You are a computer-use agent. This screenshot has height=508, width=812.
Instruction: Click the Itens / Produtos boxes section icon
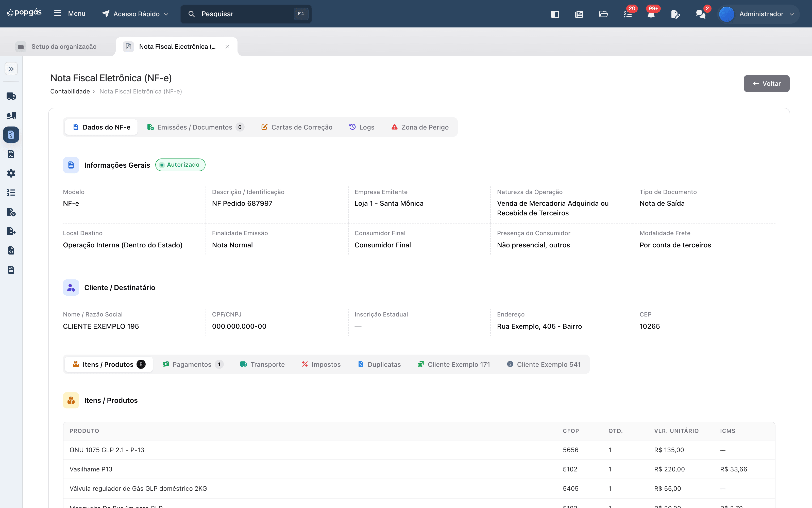pyautogui.click(x=71, y=400)
